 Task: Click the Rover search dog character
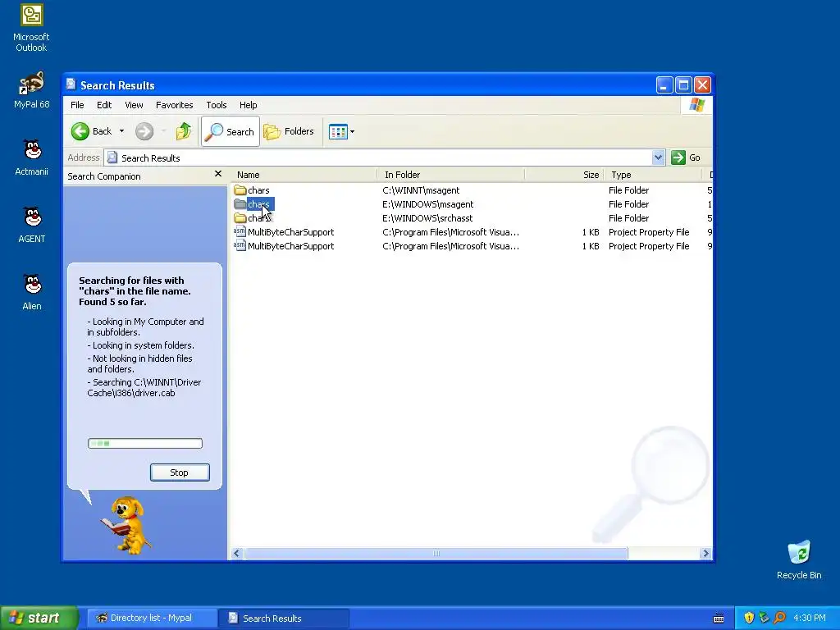tap(126, 525)
